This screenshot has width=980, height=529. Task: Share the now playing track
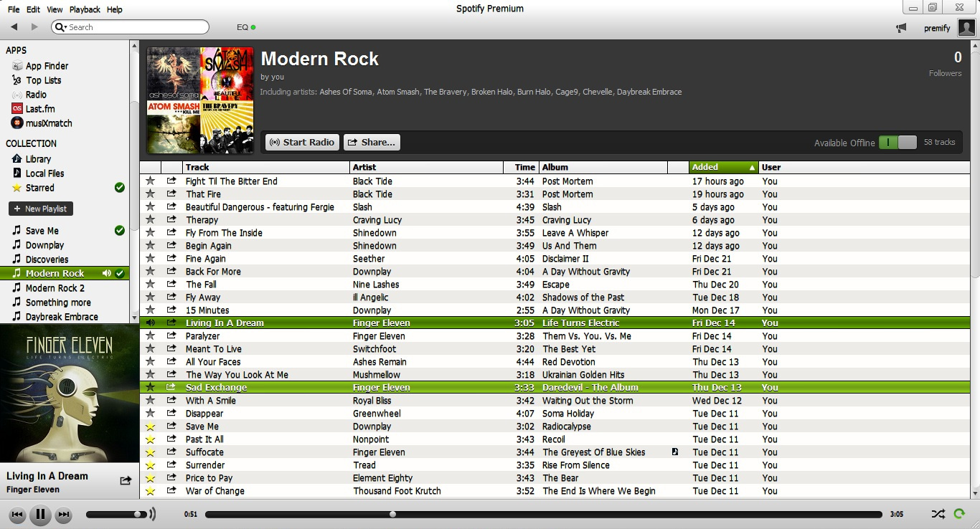[126, 481]
